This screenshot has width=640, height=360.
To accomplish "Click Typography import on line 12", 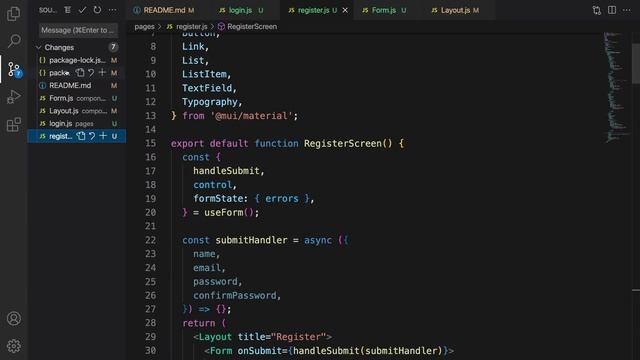I will [210, 102].
